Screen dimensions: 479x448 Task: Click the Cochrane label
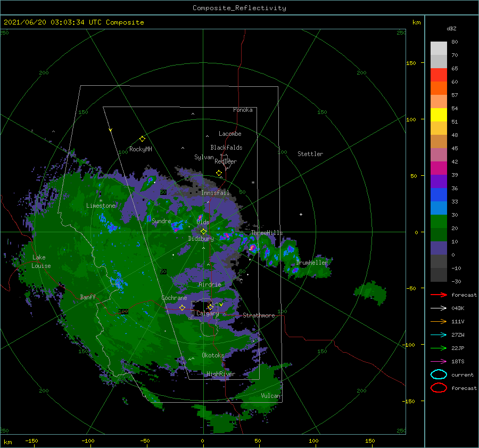174,298
